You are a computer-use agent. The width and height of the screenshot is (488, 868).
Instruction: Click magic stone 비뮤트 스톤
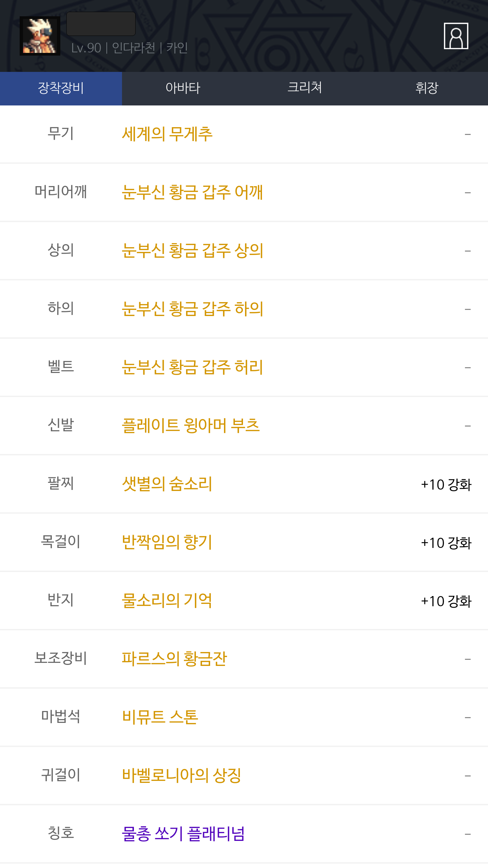click(160, 717)
